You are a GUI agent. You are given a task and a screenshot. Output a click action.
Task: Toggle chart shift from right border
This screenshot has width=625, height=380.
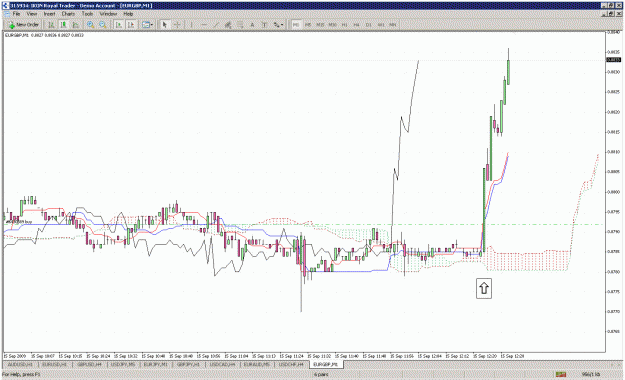131,25
